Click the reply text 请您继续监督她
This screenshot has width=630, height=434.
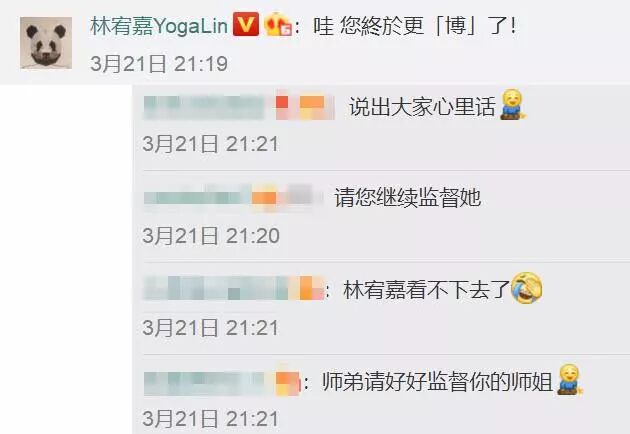point(408,198)
